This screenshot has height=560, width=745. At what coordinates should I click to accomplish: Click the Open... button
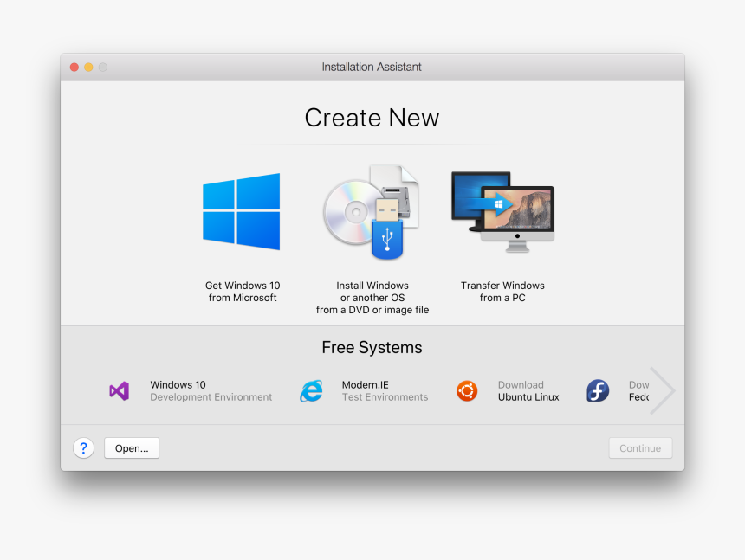[132, 448]
